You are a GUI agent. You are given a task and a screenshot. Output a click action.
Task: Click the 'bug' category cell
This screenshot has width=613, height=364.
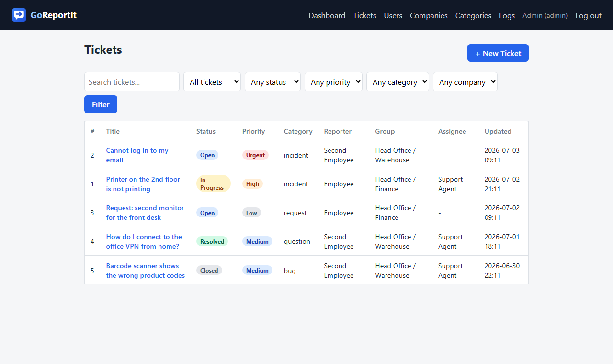290,271
